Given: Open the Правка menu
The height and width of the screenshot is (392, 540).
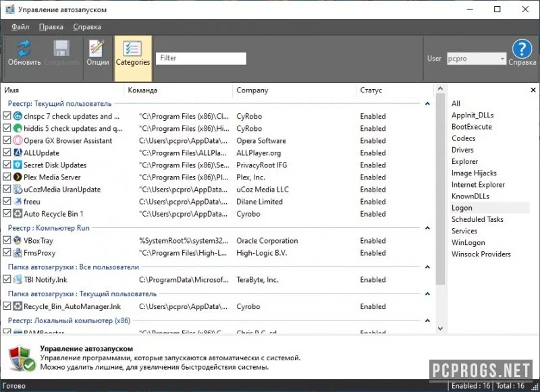Looking at the screenshot, I should pos(51,27).
